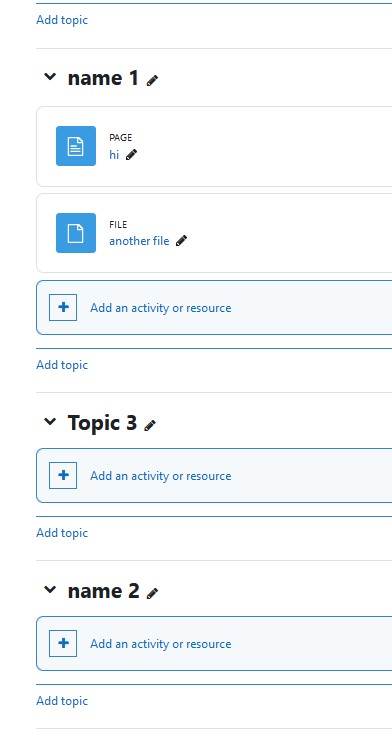The height and width of the screenshot is (734, 392).
Task: Click plus icon in Topic 3 section
Action: click(x=63, y=476)
